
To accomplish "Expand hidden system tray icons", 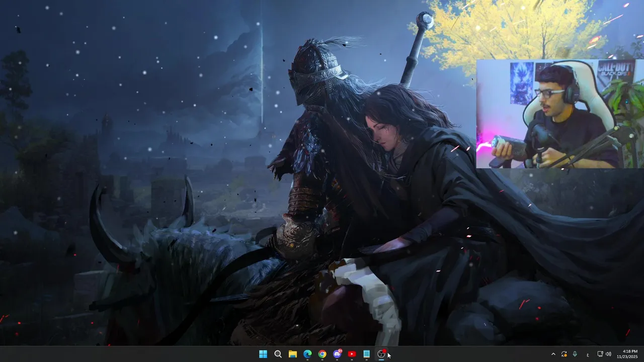I will click(553, 354).
